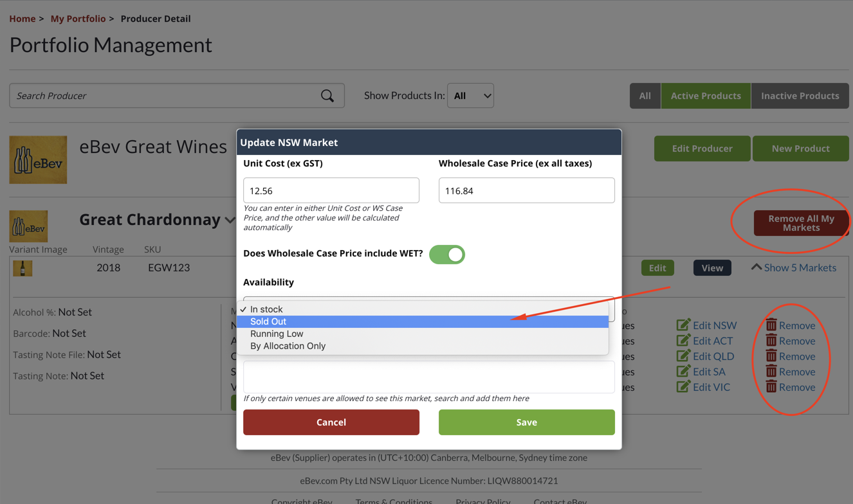Click the View variant button
The image size is (853, 504).
click(712, 268)
